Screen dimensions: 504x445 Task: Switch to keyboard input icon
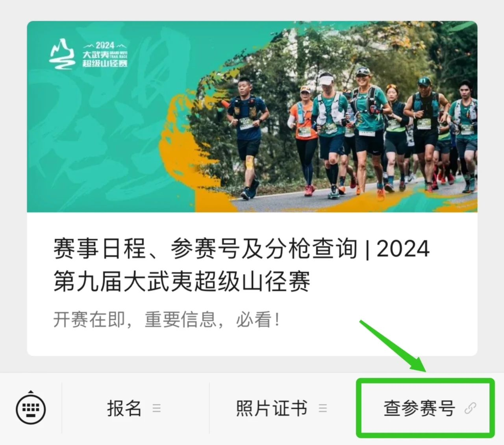coord(31,408)
